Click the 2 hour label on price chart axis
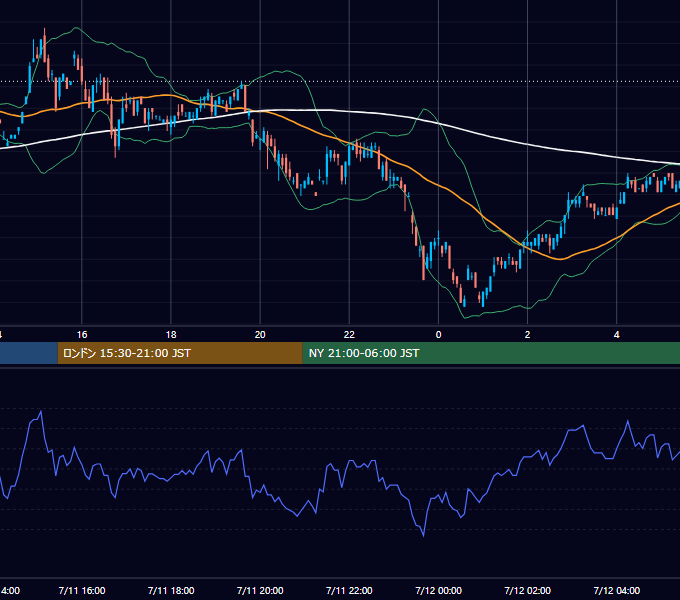Viewport: 680px width, 600px height. coord(527,335)
